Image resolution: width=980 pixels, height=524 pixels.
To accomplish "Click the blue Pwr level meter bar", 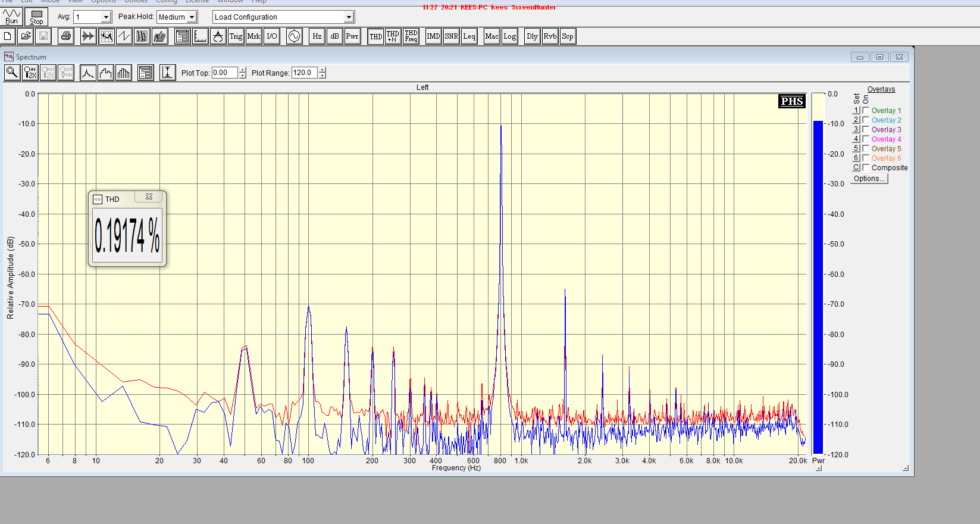I will pyautogui.click(x=818, y=287).
